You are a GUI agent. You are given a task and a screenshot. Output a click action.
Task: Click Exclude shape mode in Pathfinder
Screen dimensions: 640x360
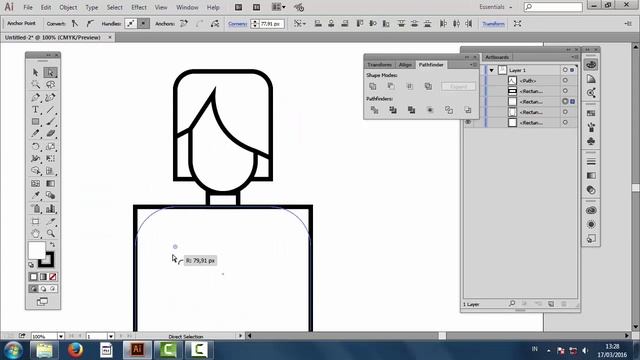pyautogui.click(x=428, y=86)
